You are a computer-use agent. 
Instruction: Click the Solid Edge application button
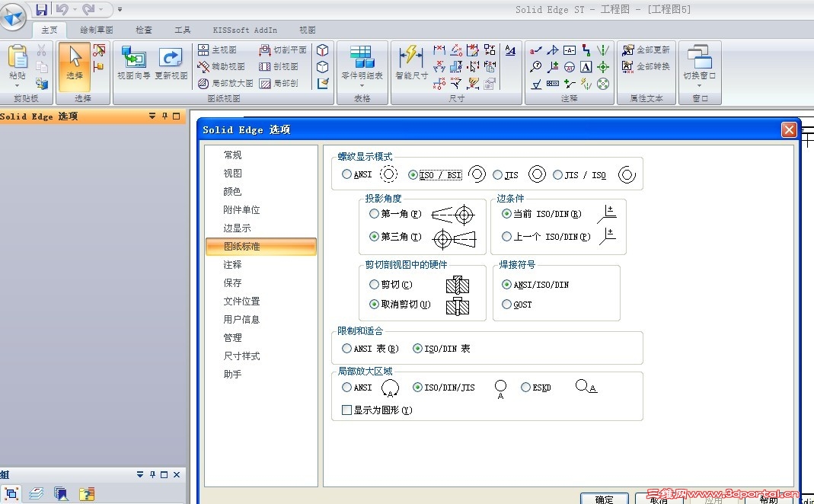(x=13, y=18)
